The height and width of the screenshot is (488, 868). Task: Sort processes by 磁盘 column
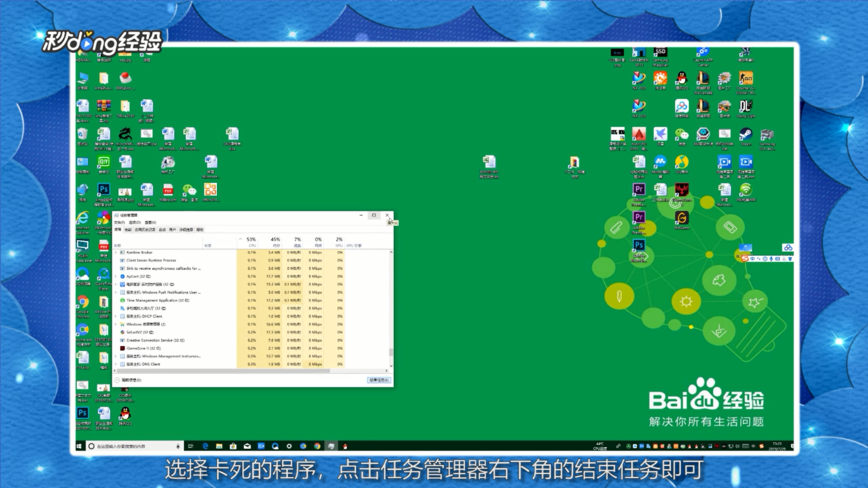(x=293, y=242)
